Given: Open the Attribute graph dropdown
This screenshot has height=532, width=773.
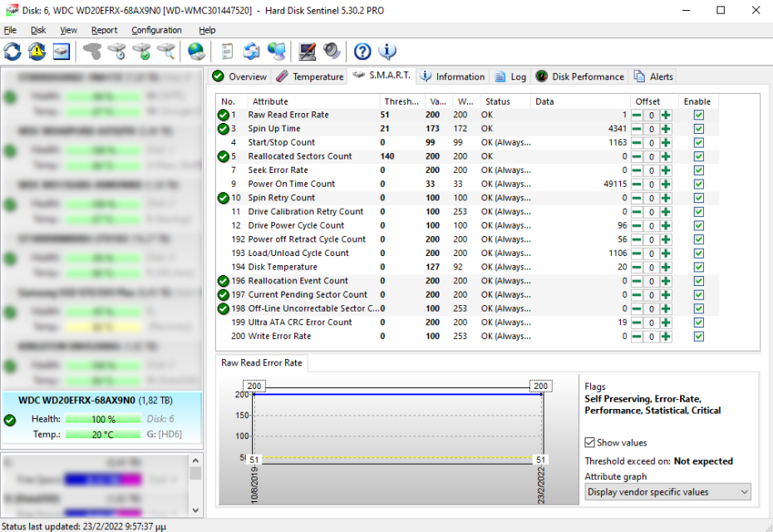Looking at the screenshot, I should point(667,492).
